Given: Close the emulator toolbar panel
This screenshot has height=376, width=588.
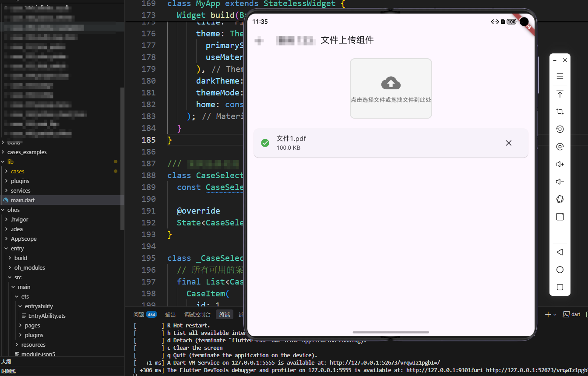Looking at the screenshot, I should 565,60.
